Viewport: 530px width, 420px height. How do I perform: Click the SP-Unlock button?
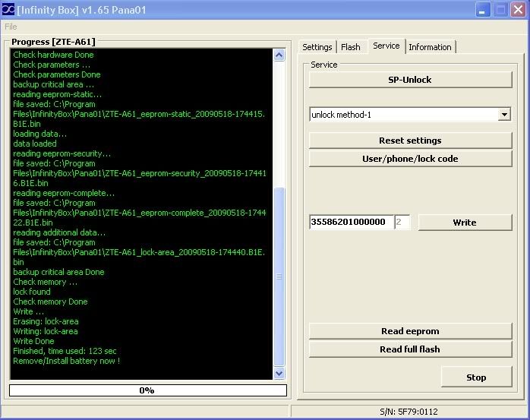click(x=410, y=80)
